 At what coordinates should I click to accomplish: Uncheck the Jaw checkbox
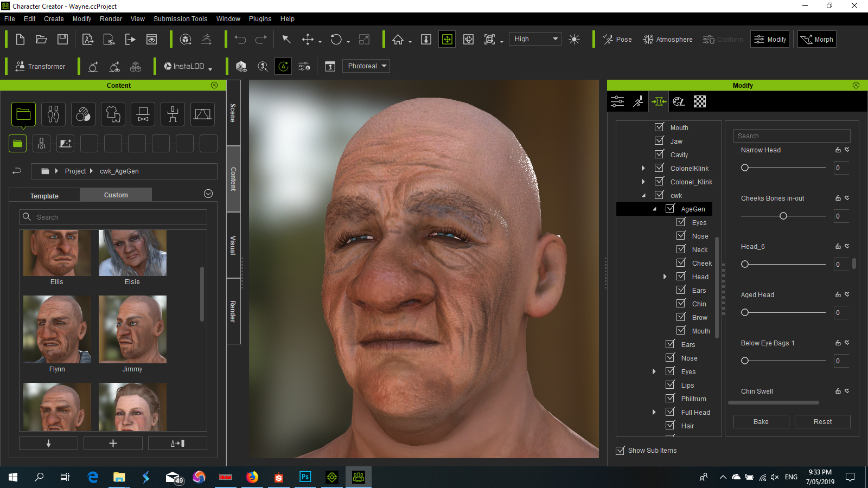(659, 140)
